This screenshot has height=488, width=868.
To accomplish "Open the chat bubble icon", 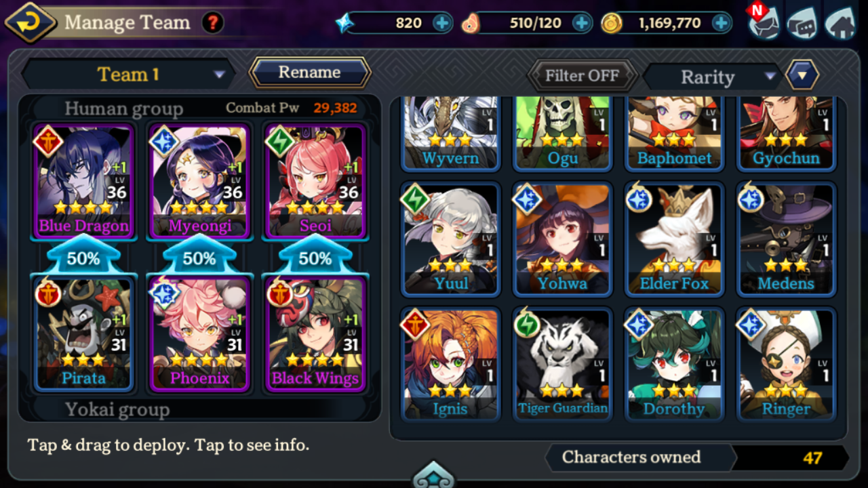I will click(802, 24).
